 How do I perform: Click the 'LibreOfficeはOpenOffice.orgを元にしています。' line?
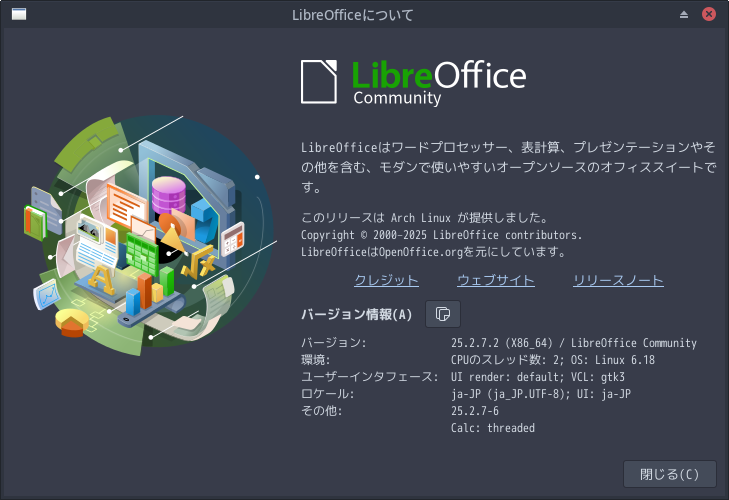(x=434, y=252)
